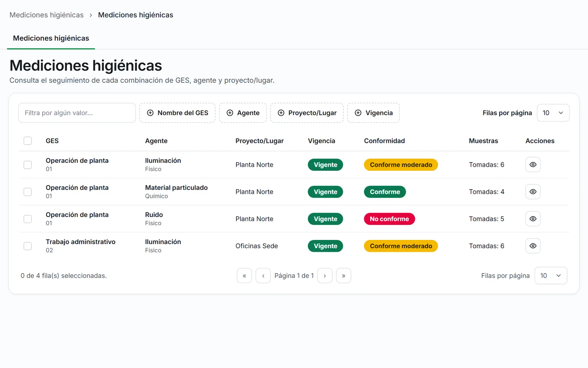
Task: View details for Iluminación Planta Norte row
Action: click(x=533, y=164)
